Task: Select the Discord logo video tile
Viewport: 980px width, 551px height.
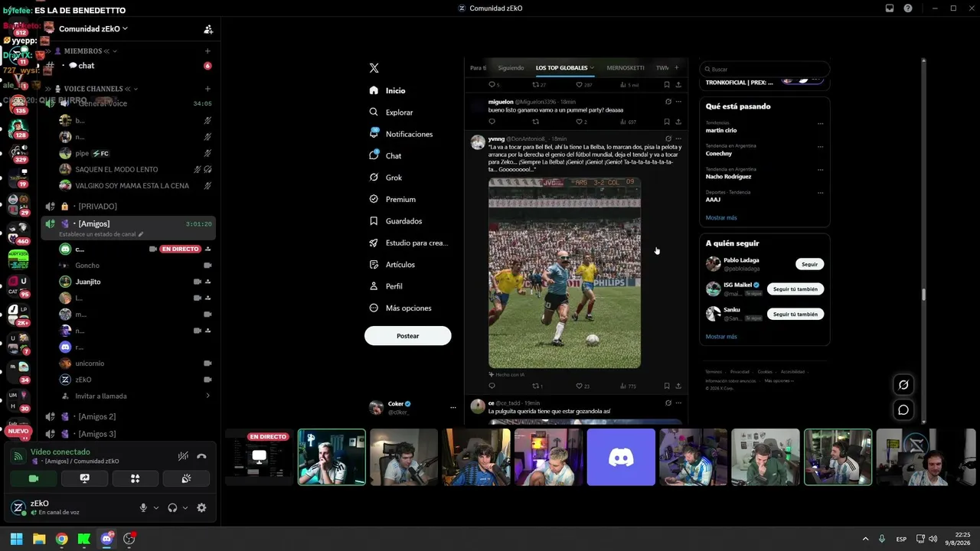Action: [621, 457]
